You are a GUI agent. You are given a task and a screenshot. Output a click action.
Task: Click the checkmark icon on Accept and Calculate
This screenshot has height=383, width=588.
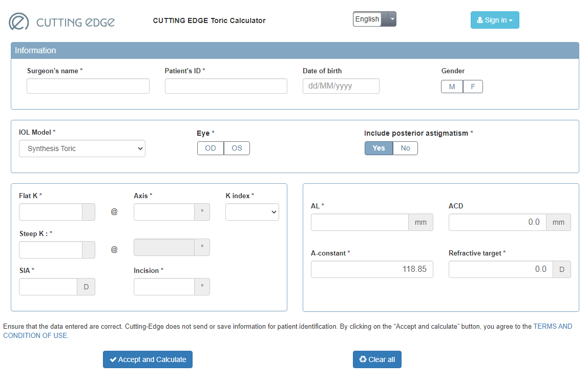click(113, 360)
